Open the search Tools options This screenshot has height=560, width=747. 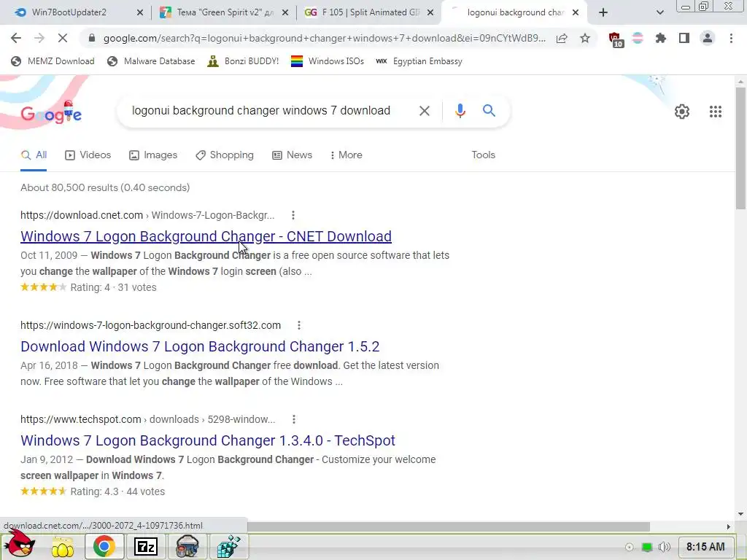(483, 155)
